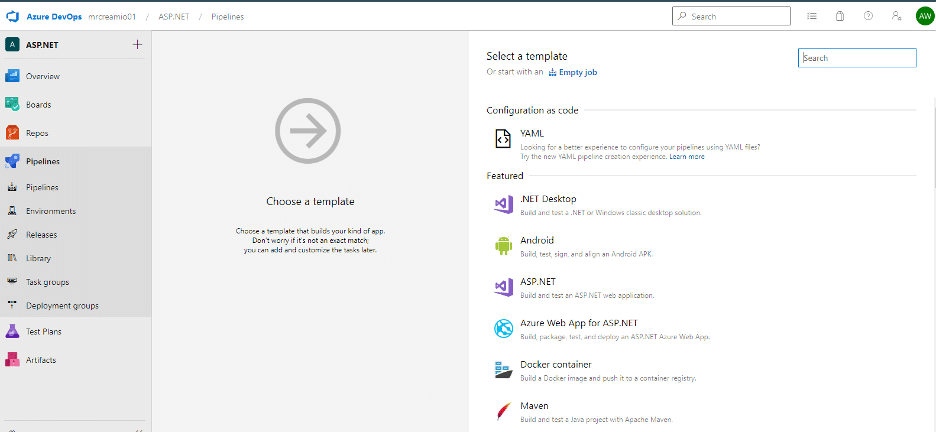This screenshot has height=432, width=936.
Task: Click mrcreamio01 in the breadcrumb
Action: [112, 17]
